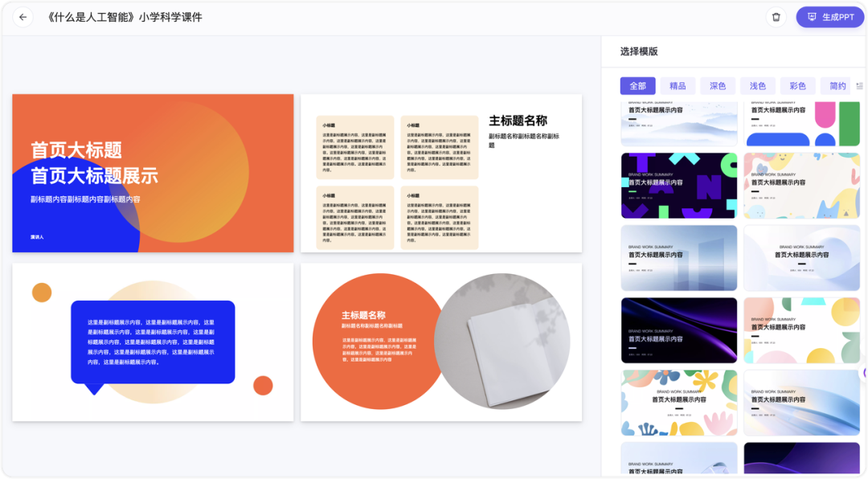The height and width of the screenshot is (479, 868).
Task: Choose the pastel geometric shapes template
Action: 801,330
